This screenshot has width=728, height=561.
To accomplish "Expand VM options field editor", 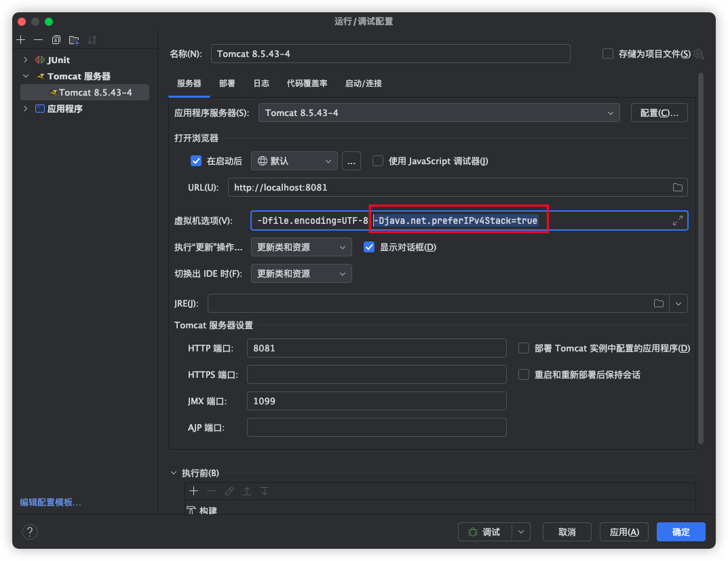I will (677, 220).
